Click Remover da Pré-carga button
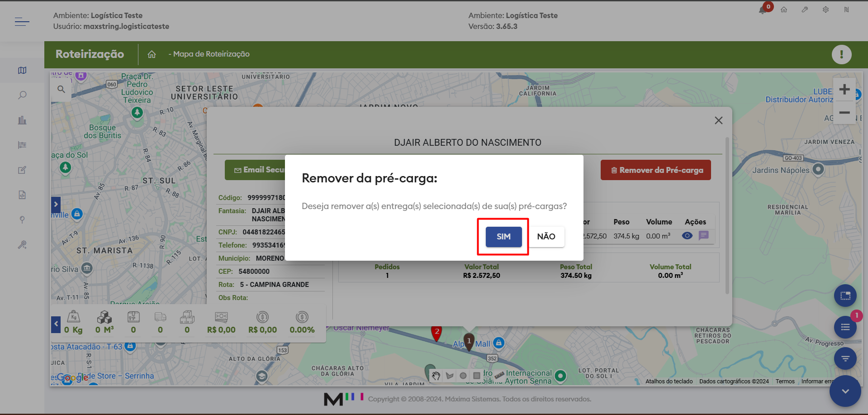The height and width of the screenshot is (415, 868). [656, 170]
